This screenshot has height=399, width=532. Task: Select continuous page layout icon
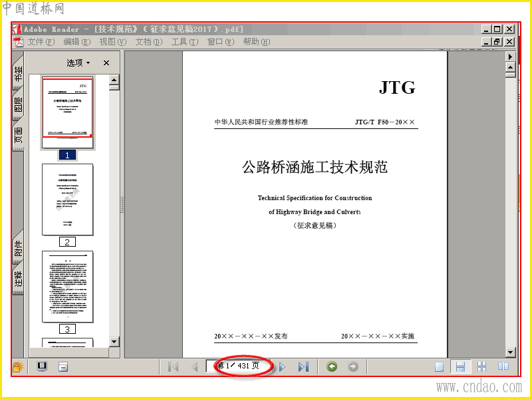460,367
